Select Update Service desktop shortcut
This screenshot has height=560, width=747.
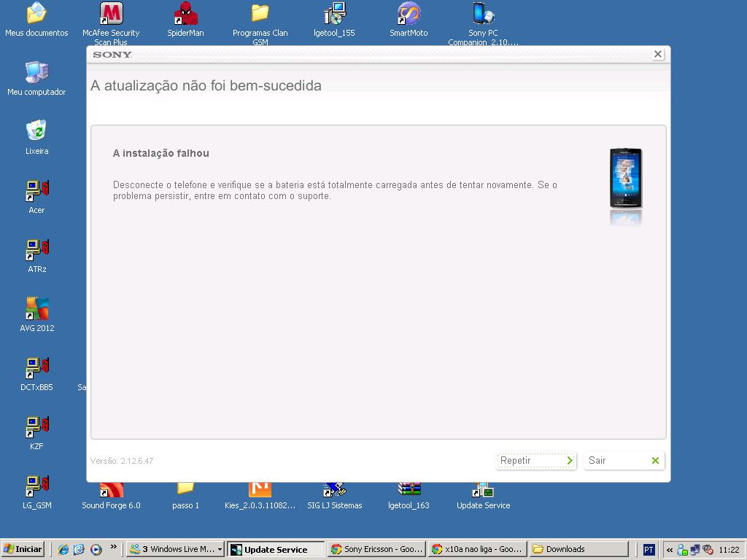[483, 496]
